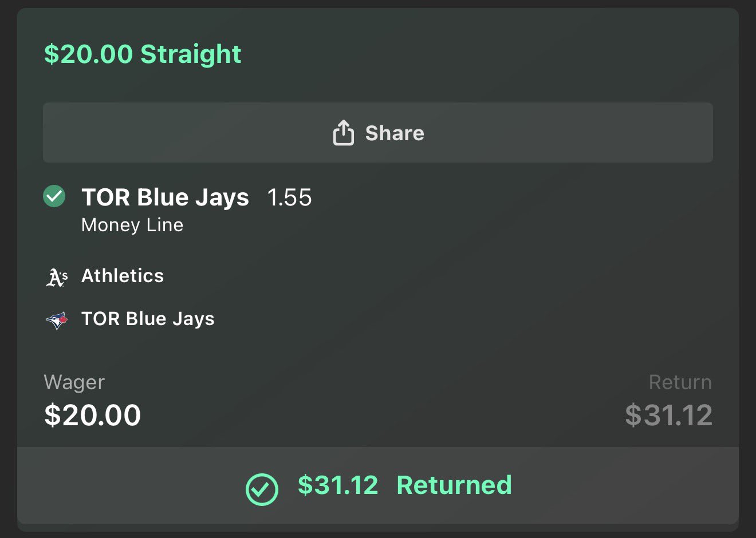The image size is (756, 538).
Task: Click the Blue Jays bird logo
Action: click(x=56, y=320)
